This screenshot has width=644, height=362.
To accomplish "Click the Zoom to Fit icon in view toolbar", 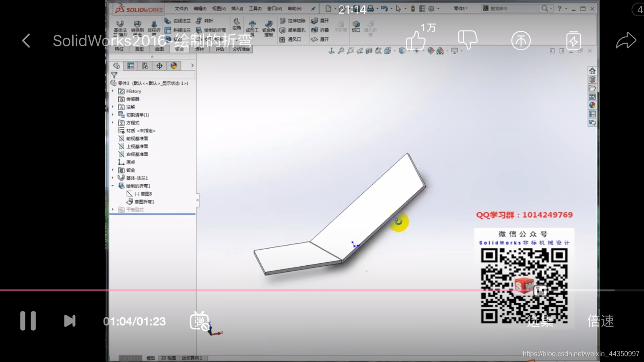I will coord(341,51).
